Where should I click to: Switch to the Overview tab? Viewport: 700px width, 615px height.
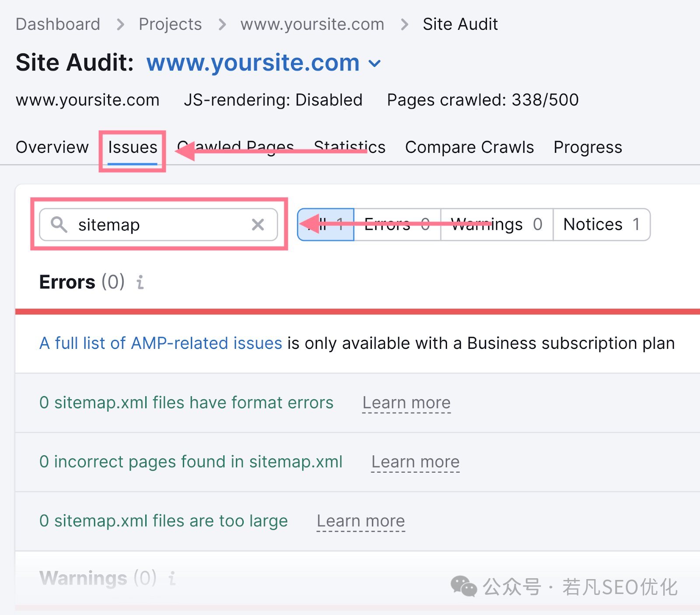[x=52, y=147]
